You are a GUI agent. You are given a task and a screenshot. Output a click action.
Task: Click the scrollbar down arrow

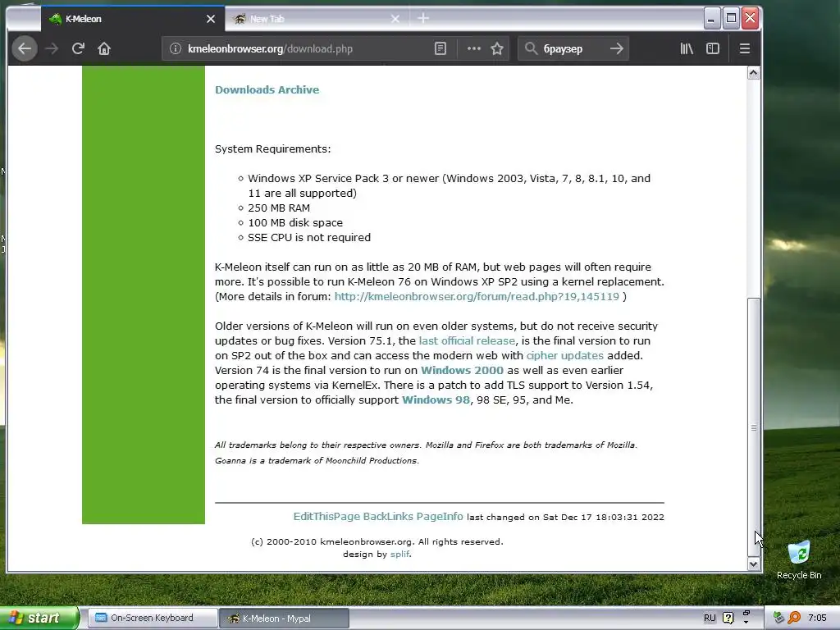point(754,564)
